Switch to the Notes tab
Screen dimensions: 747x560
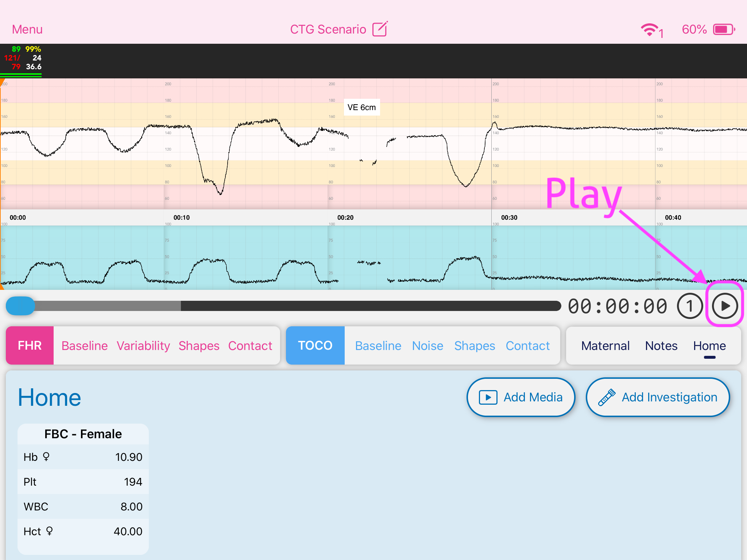coord(661,345)
